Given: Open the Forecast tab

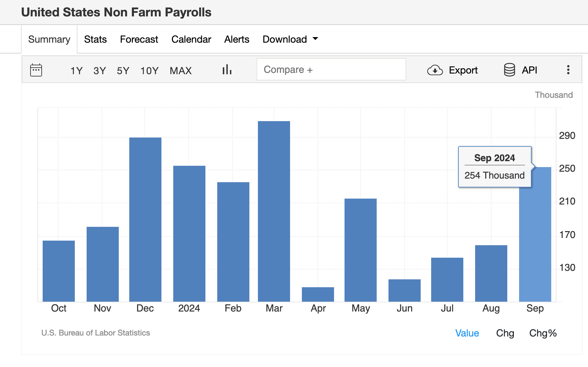Looking at the screenshot, I should click(139, 39).
